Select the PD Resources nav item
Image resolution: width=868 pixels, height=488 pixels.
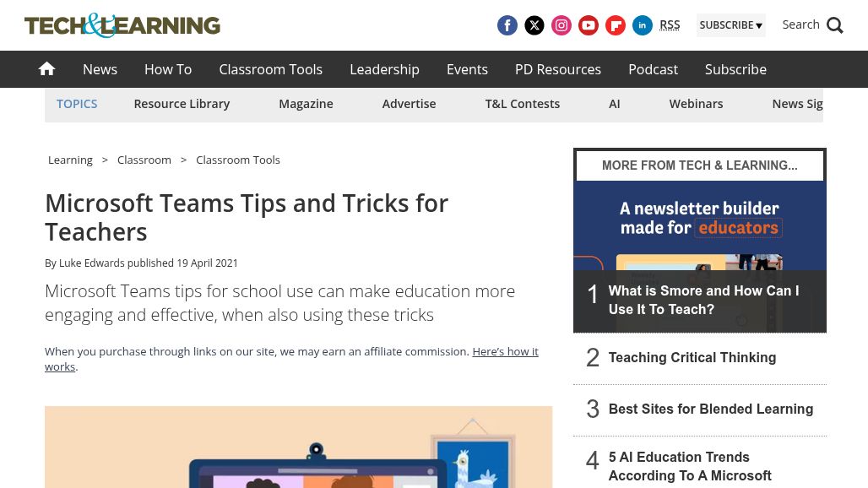pos(558,69)
